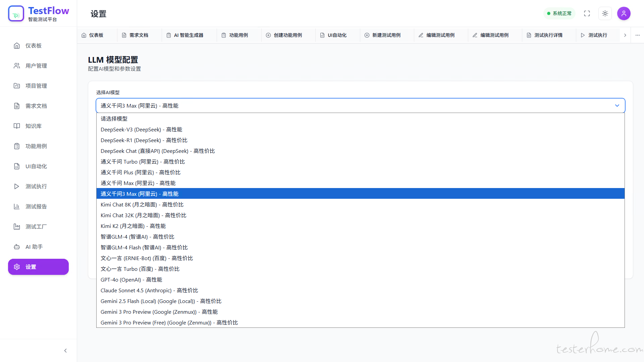The width and height of the screenshot is (644, 362).
Task: Select DeepSeek-V3 model option
Action: click(x=141, y=130)
